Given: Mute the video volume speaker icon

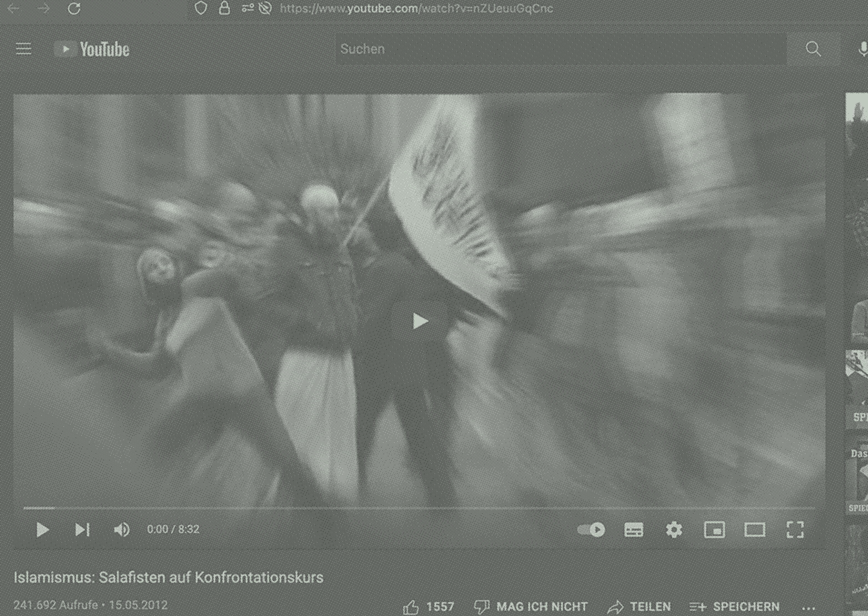Looking at the screenshot, I should [x=122, y=530].
